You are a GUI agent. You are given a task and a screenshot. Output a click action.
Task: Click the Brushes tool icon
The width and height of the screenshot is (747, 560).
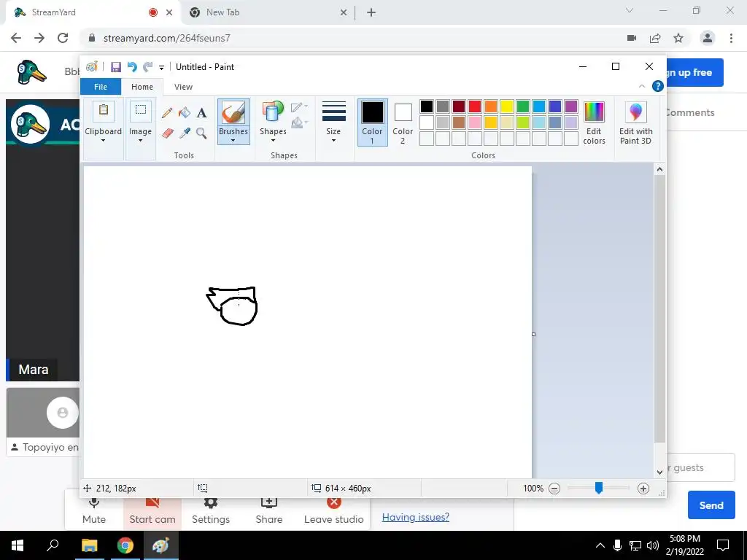click(x=233, y=113)
